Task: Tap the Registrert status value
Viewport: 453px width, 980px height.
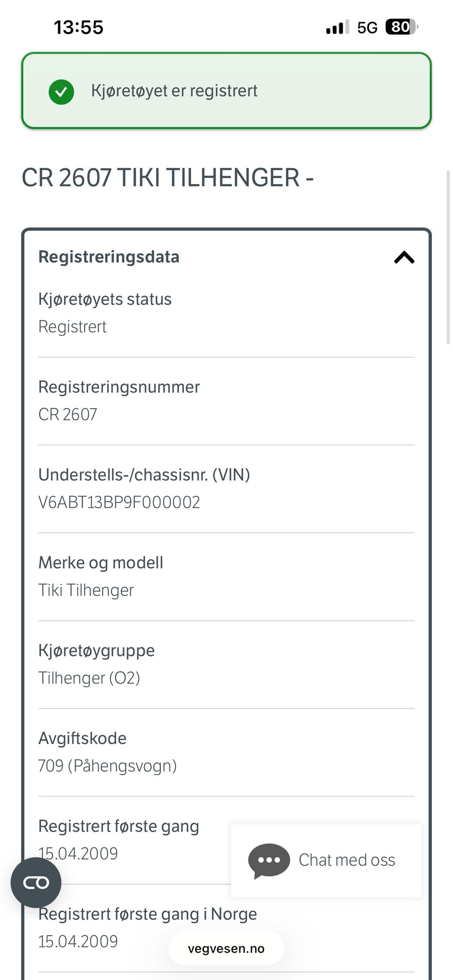Action: pos(72,327)
